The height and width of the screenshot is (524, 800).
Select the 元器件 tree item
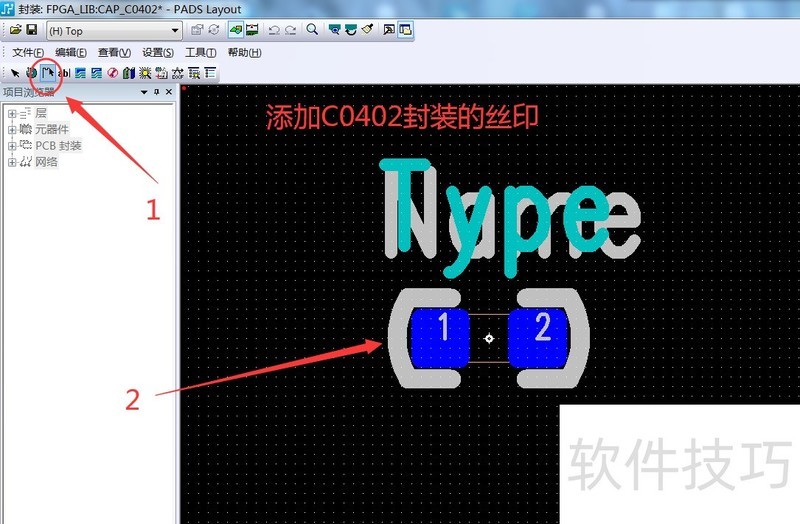click(x=52, y=130)
